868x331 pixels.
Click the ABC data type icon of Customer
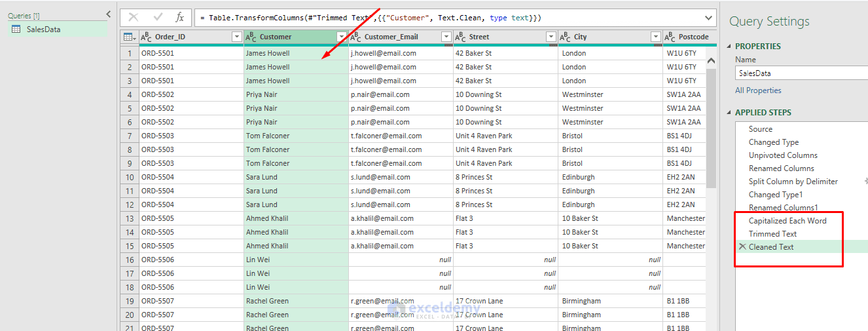251,37
